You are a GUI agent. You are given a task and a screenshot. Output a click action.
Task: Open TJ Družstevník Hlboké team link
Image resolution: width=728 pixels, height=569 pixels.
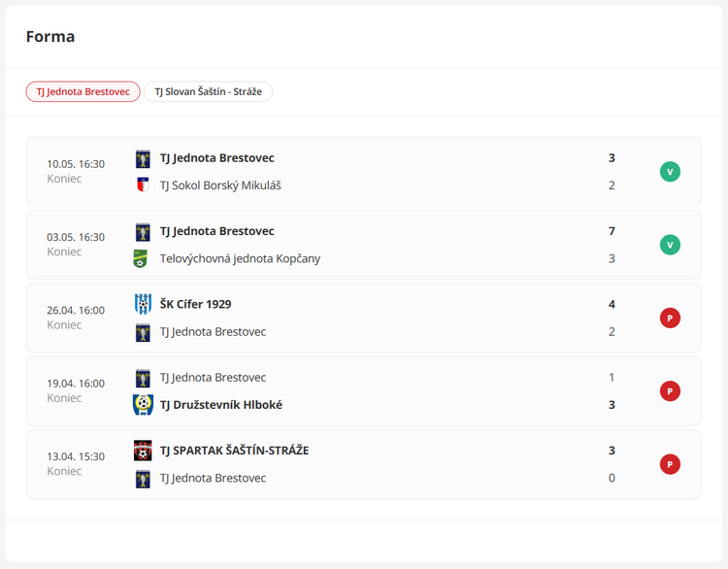pyautogui.click(x=221, y=405)
